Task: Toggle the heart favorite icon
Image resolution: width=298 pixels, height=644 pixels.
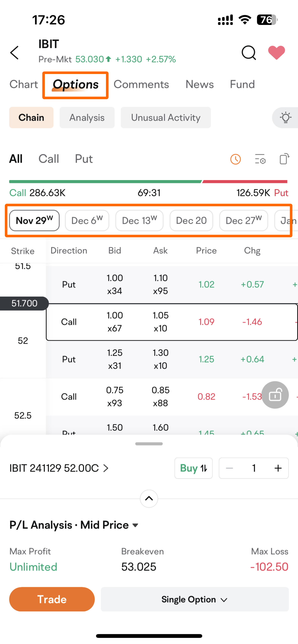Action: (276, 53)
